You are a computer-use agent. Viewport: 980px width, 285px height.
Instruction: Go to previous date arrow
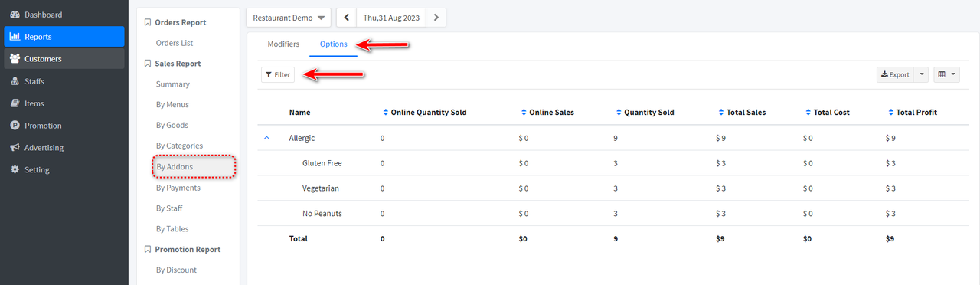347,17
